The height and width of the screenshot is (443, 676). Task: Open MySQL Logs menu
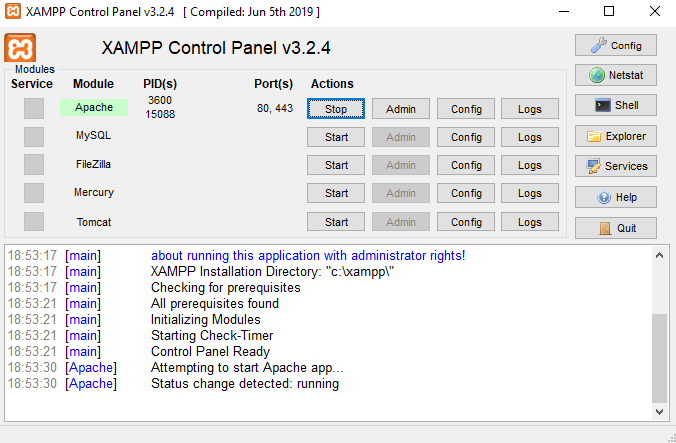[530, 137]
